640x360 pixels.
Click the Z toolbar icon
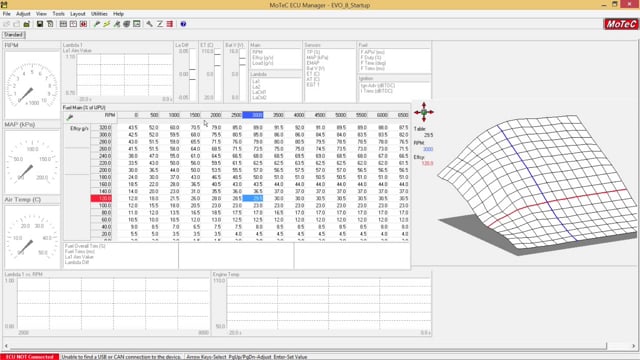coord(160,24)
